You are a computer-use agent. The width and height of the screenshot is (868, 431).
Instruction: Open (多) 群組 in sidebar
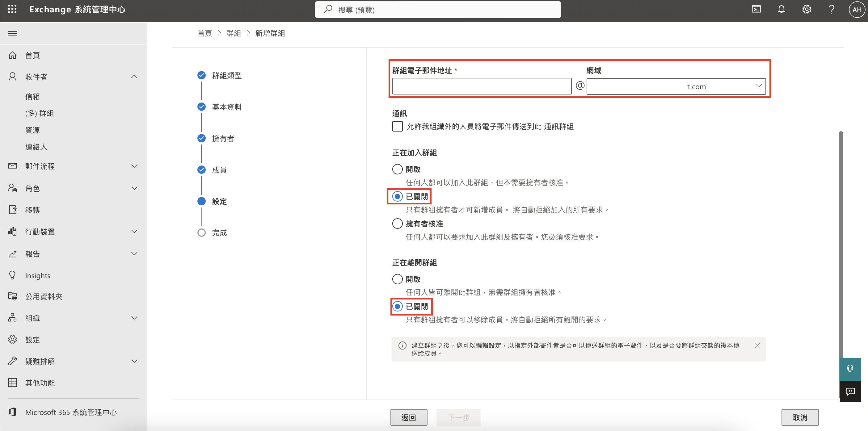click(x=40, y=114)
